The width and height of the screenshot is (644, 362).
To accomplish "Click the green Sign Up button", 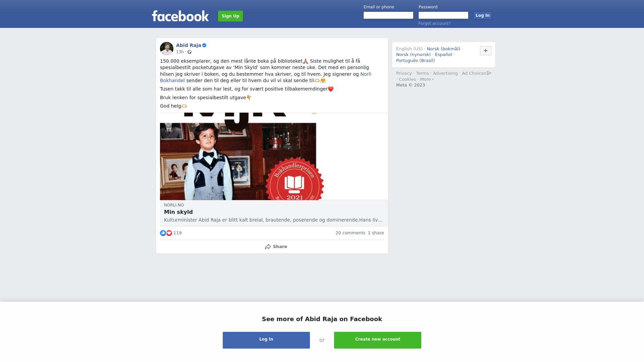I will pos(230,16).
